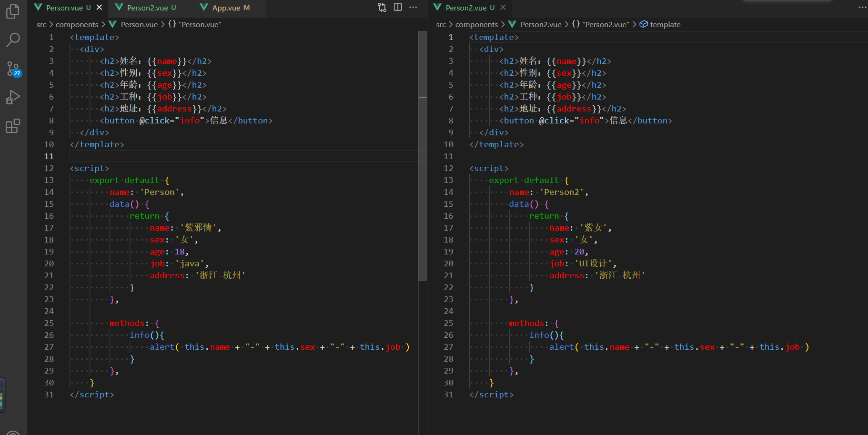Click line number 1 in right editor

[x=451, y=37]
